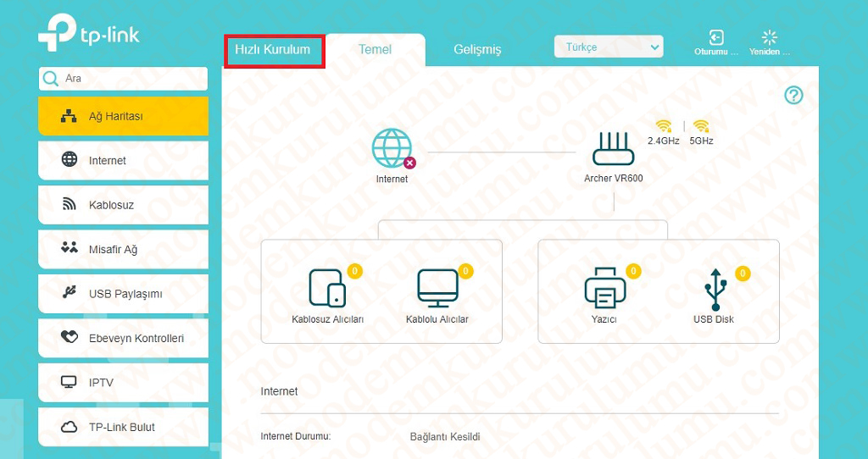Click the Ara search field
The height and width of the screenshot is (459, 868).
tap(123, 79)
